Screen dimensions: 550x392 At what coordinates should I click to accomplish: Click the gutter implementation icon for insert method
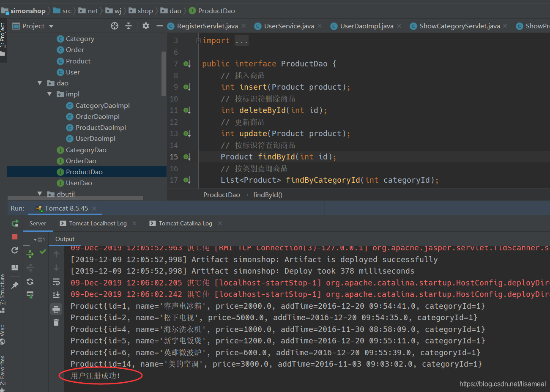point(187,87)
